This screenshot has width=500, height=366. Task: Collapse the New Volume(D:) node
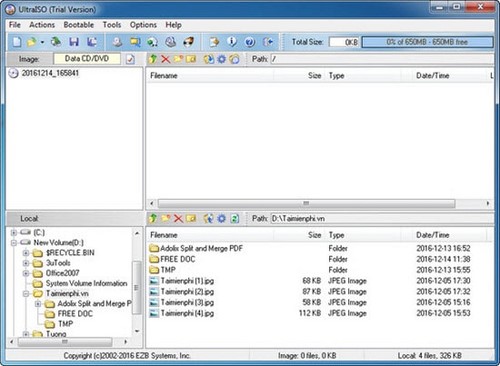[14, 243]
